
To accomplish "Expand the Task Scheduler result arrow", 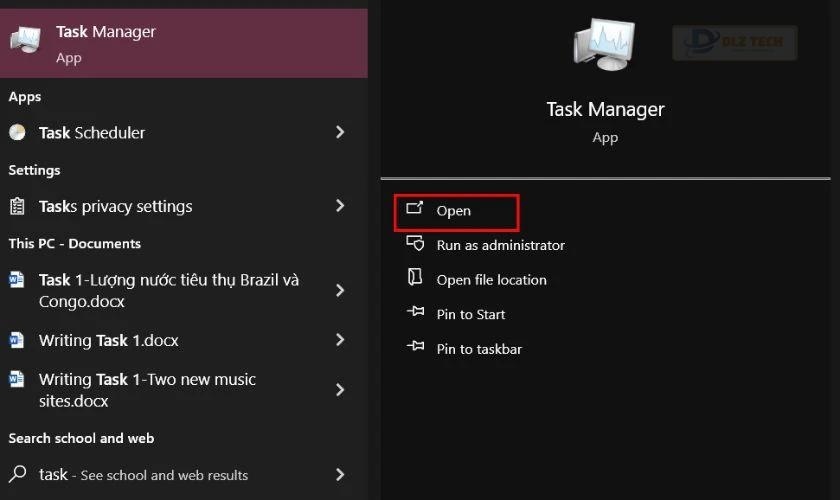I will point(340,132).
